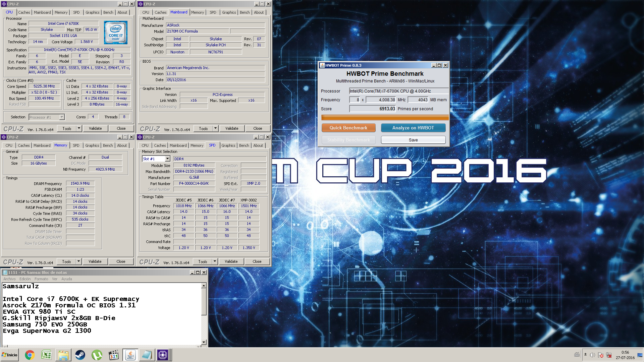Expand Tools dropdown arrow in CPU window
Image resolution: width=644 pixels, height=362 pixels.
point(79,128)
